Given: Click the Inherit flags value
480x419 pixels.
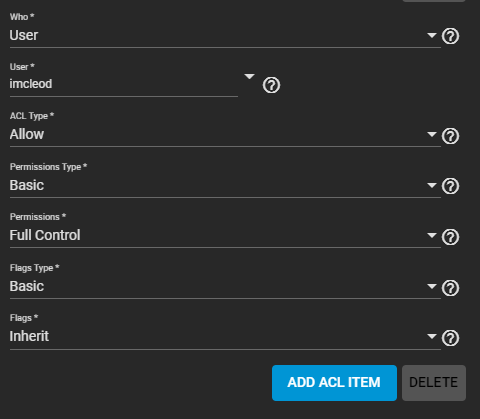Looking at the screenshot, I should click(x=29, y=336).
